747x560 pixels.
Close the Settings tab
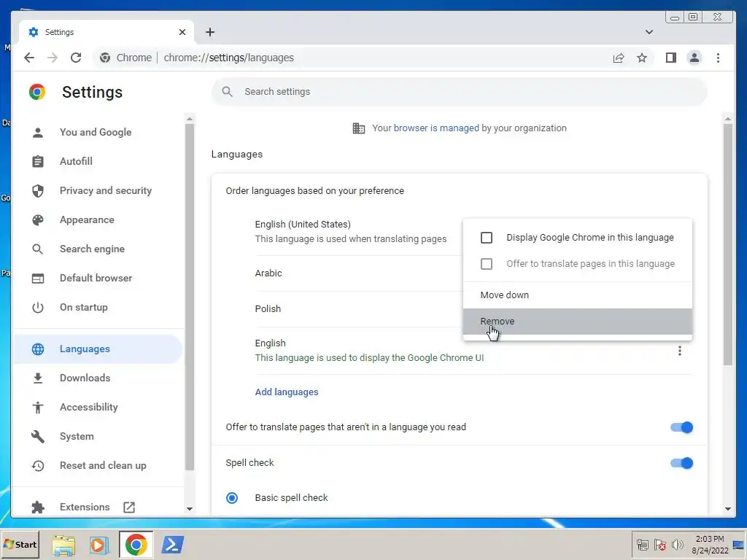182,32
